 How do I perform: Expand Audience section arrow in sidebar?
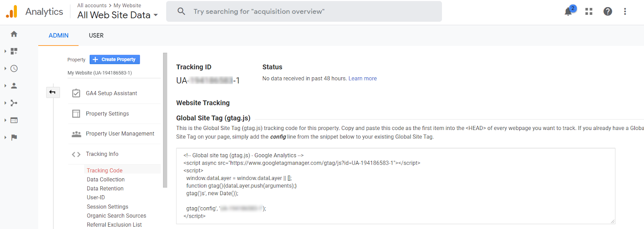point(5,86)
